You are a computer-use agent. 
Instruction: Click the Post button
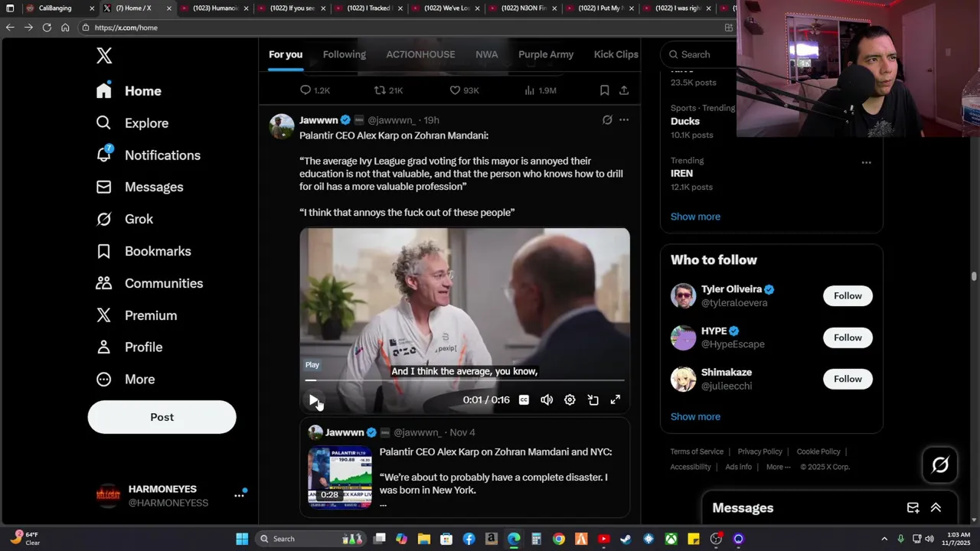point(162,417)
